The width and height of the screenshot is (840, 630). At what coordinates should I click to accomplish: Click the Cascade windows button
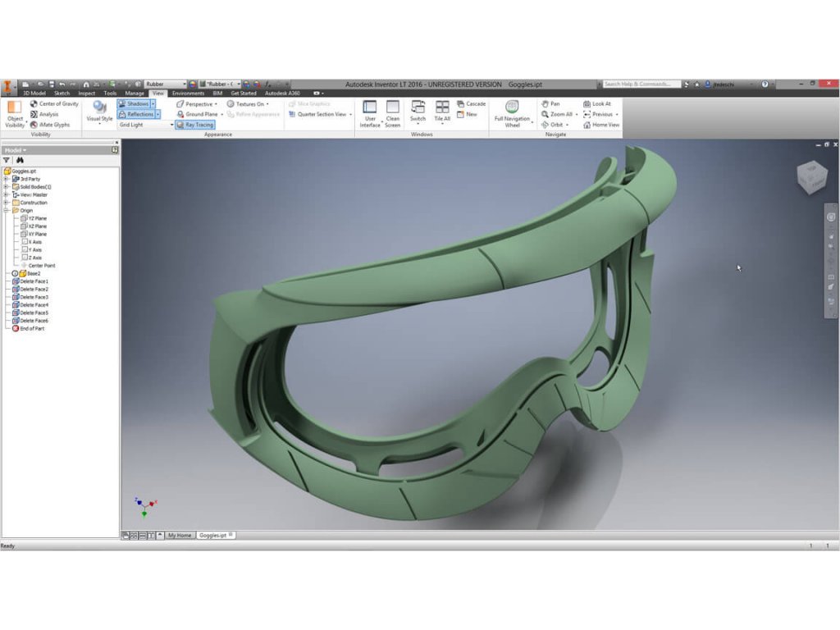[472, 104]
